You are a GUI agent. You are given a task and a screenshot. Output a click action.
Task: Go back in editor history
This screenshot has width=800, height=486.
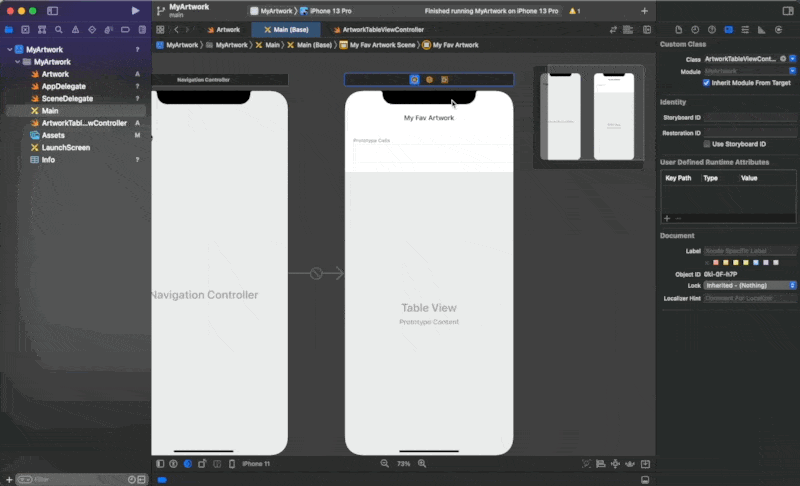pyautogui.click(x=177, y=30)
